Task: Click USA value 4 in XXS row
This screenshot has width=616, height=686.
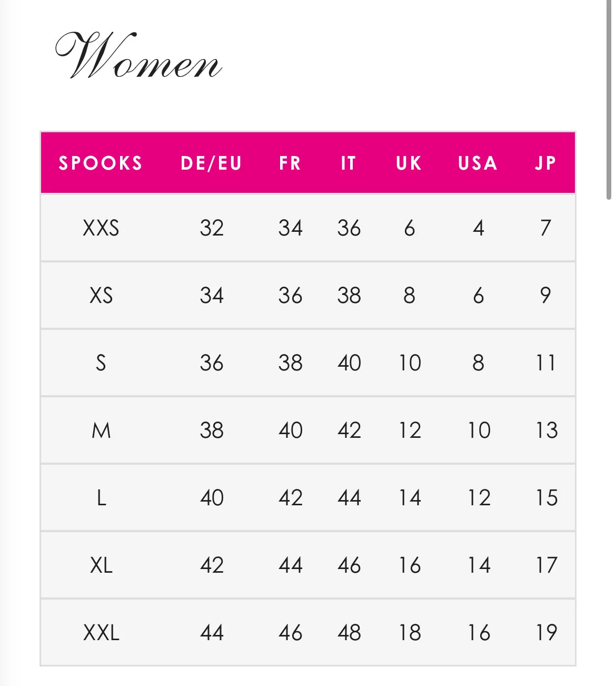Action: 478,228
